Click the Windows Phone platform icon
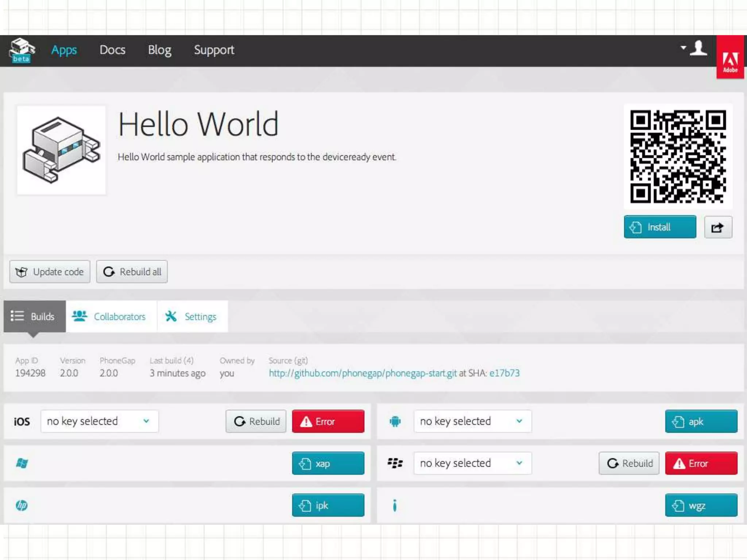The width and height of the screenshot is (747, 560). coord(22,463)
